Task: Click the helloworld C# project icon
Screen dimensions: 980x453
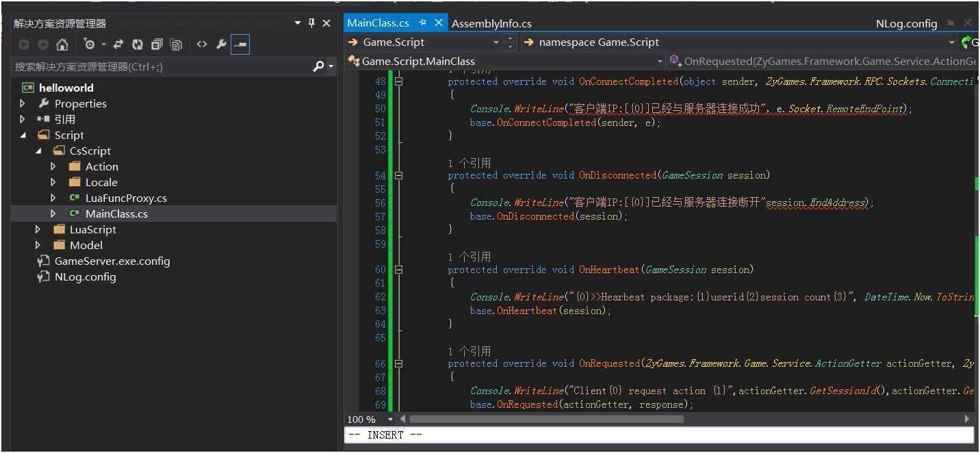Action: click(x=28, y=88)
